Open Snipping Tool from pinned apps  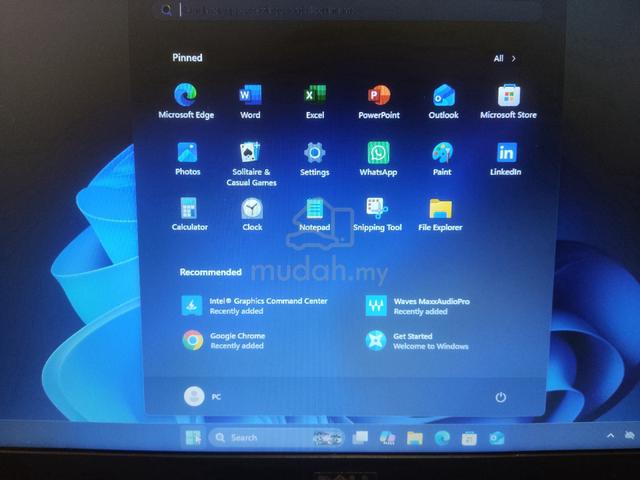[377, 215]
